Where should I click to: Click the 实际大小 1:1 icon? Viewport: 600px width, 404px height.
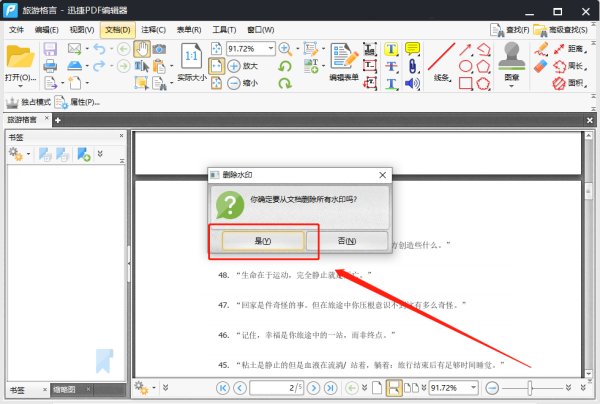coord(191,57)
